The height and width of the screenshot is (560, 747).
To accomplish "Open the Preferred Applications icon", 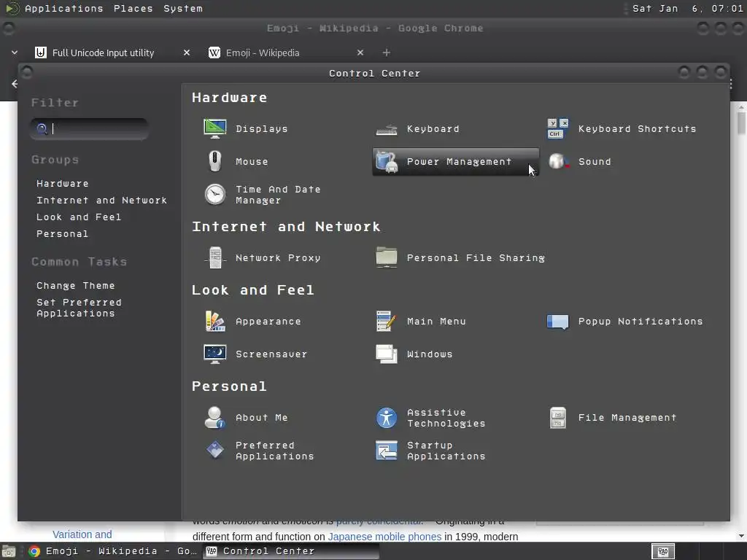I will (215, 450).
